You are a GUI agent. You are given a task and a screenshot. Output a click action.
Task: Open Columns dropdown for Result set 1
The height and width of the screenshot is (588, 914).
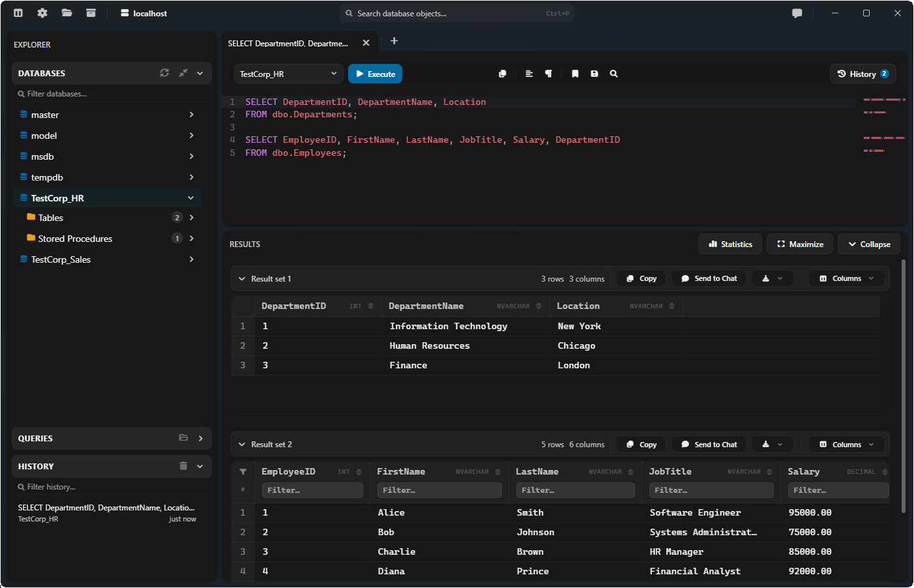(847, 278)
